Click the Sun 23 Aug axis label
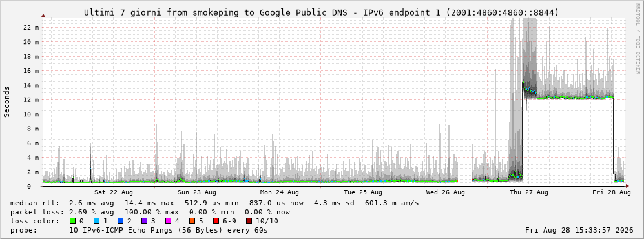The height and width of the screenshot is (239, 644). pyautogui.click(x=197, y=192)
